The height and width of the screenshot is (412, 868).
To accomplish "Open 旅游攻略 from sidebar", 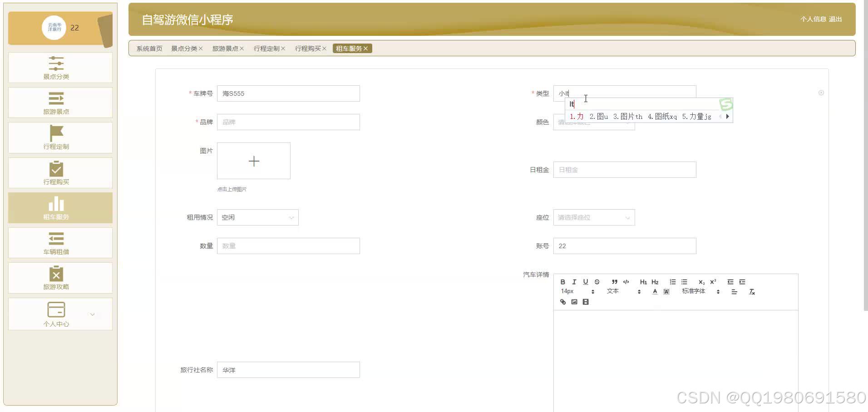I will point(60,278).
